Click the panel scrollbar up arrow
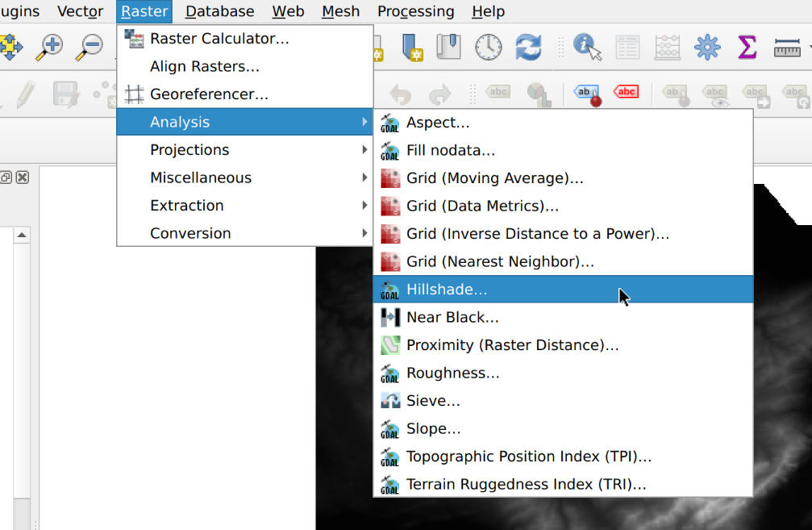Image resolution: width=812 pixels, height=530 pixels. (22, 236)
